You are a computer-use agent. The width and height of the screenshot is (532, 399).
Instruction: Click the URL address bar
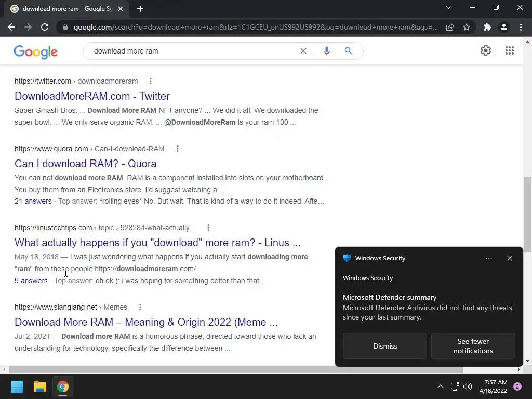point(256,27)
